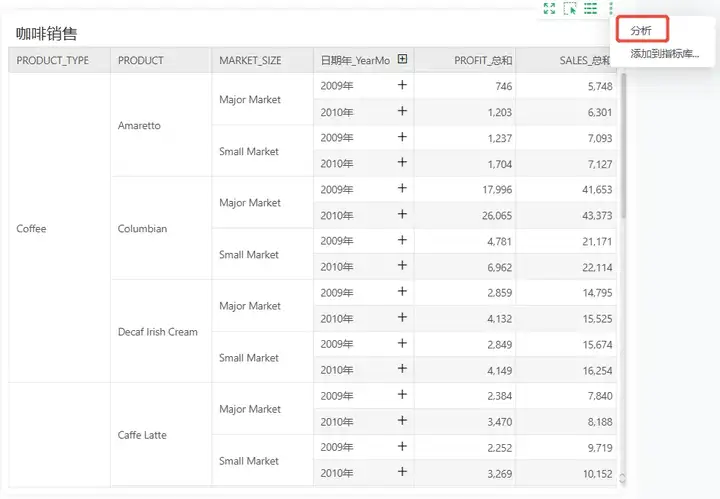Image resolution: width=720 pixels, height=499 pixels.
Task: Click the scrollbar down arrow at table bottom
Action: click(623, 480)
